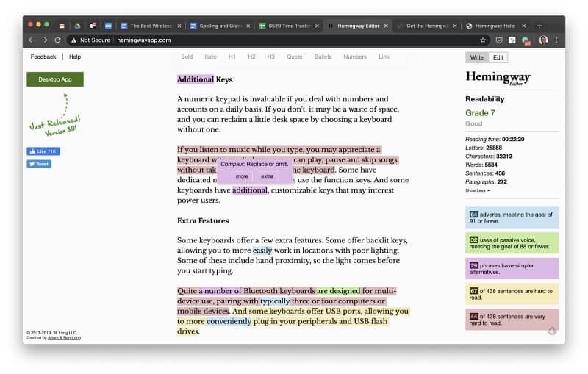Close the Hemingway Help tab
The height and width of the screenshot is (374, 588).
coord(524,26)
